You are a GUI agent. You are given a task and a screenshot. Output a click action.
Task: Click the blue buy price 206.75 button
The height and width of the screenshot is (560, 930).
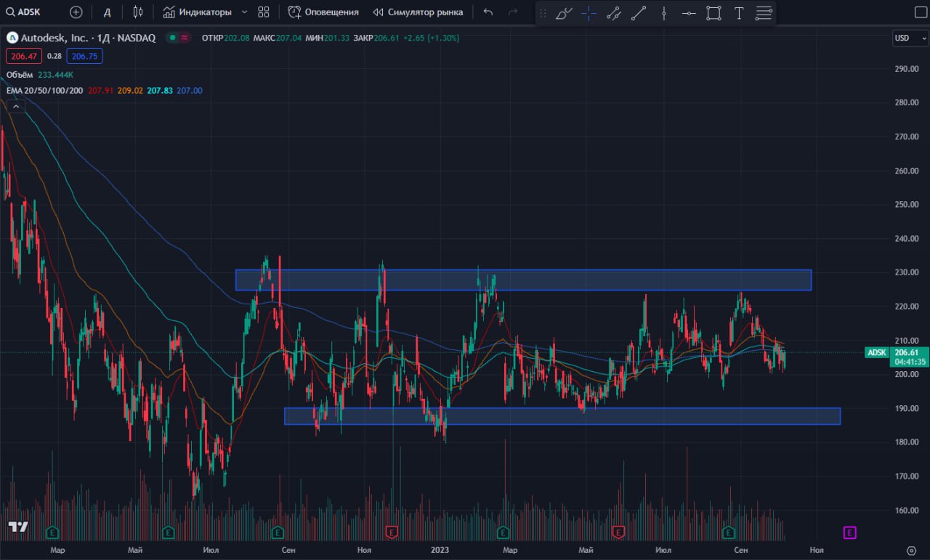[x=84, y=56]
